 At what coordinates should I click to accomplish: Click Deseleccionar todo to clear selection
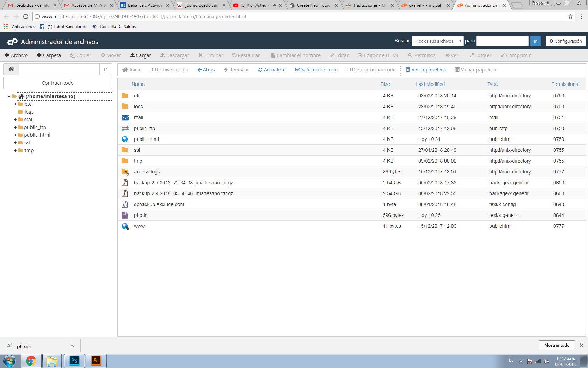tap(371, 70)
